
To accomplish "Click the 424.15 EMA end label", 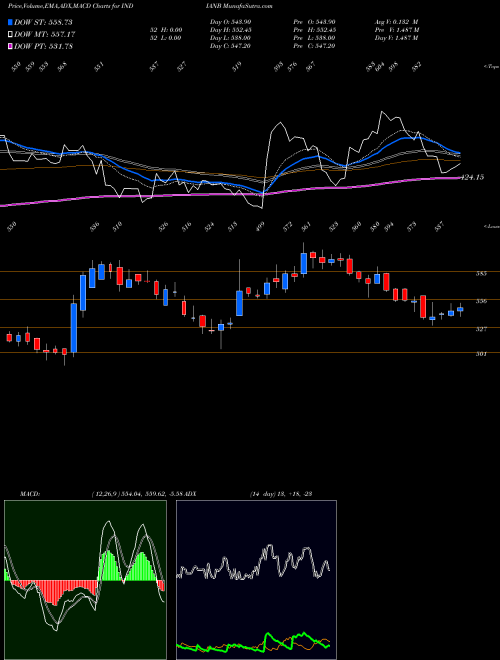I will [473, 177].
